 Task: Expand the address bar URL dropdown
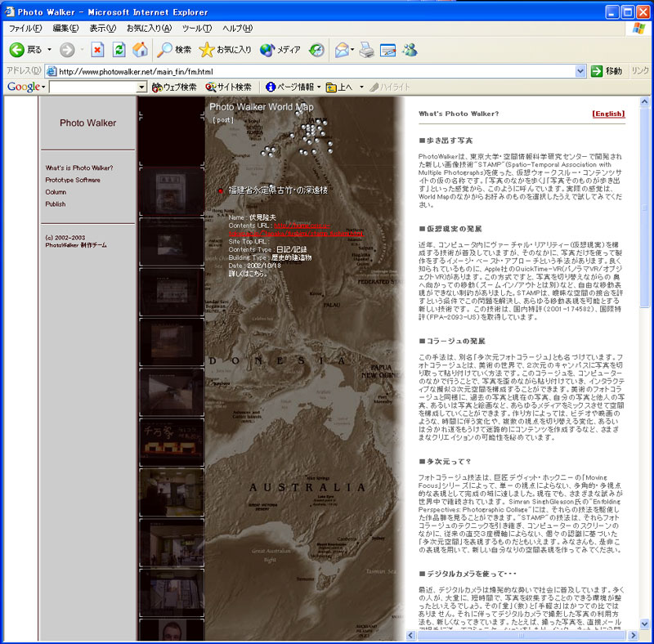[580, 71]
